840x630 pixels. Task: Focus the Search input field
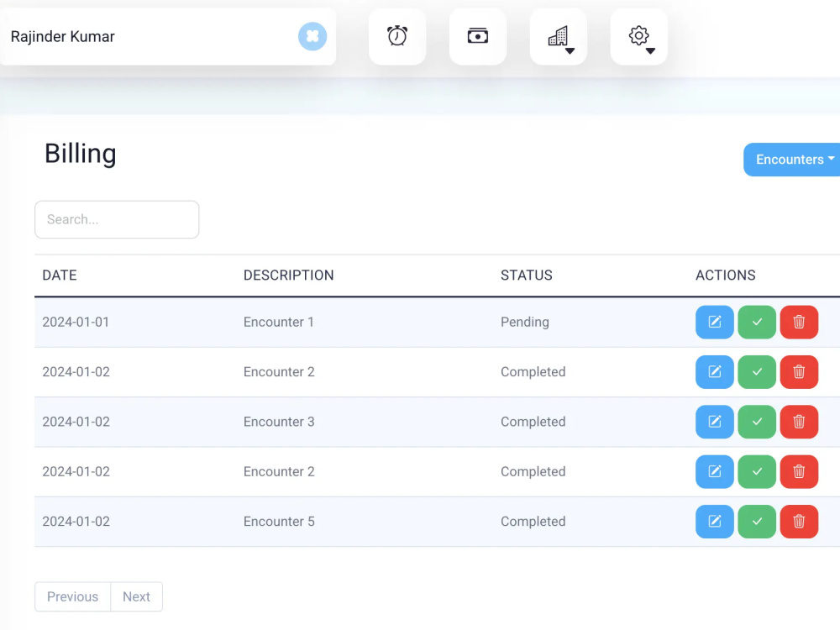coord(117,219)
